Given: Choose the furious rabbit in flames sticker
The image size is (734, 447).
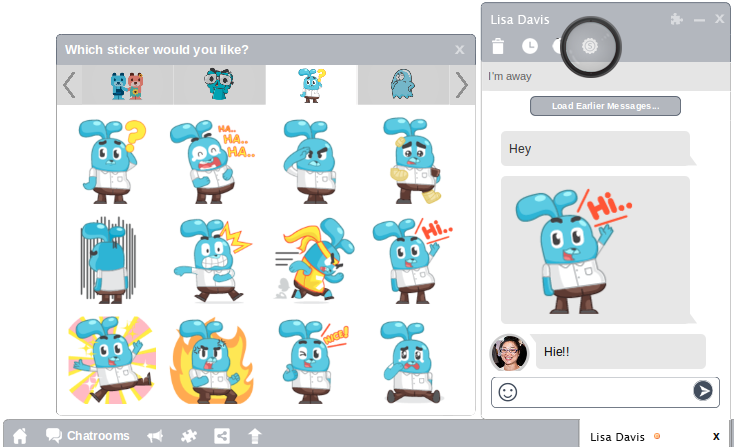Looking at the screenshot, I should [x=212, y=361].
